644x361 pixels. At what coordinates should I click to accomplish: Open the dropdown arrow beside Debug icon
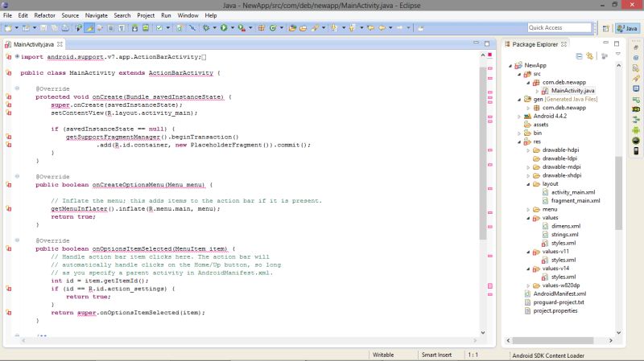(x=214, y=28)
